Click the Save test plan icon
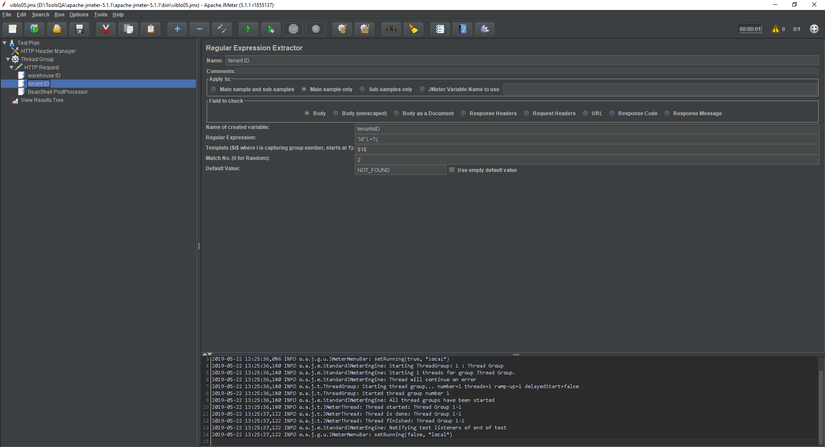Screen dimensions: 825x447 (80, 29)
